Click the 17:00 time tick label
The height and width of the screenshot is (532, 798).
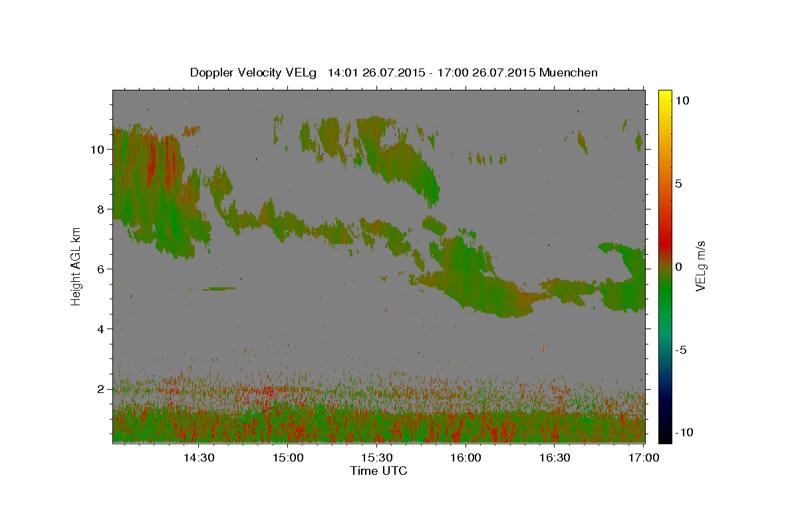point(644,458)
